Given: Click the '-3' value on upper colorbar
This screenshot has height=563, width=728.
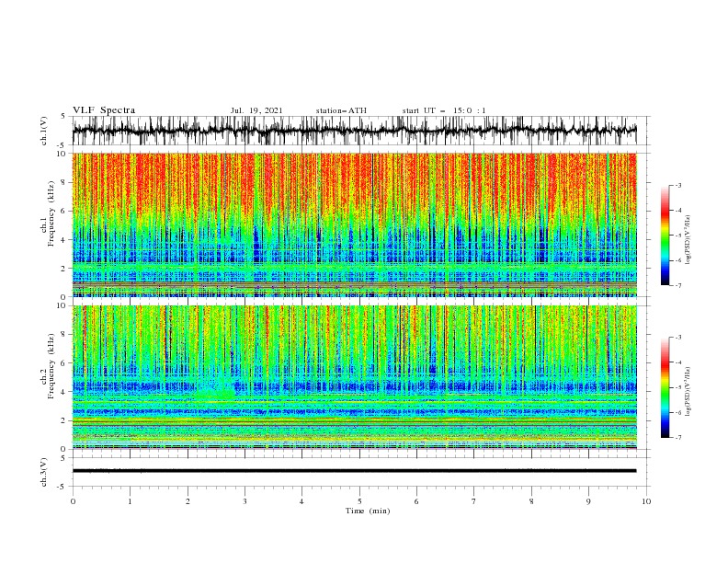Looking at the screenshot, I should point(678,185).
